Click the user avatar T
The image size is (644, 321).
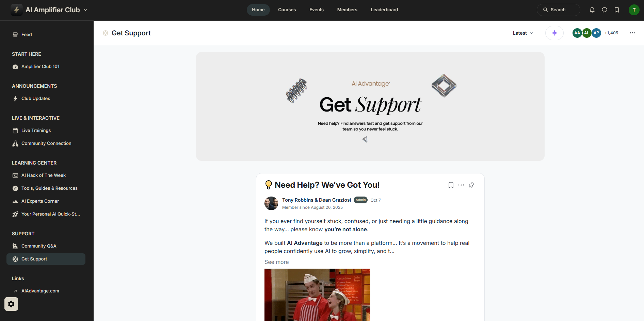click(634, 10)
